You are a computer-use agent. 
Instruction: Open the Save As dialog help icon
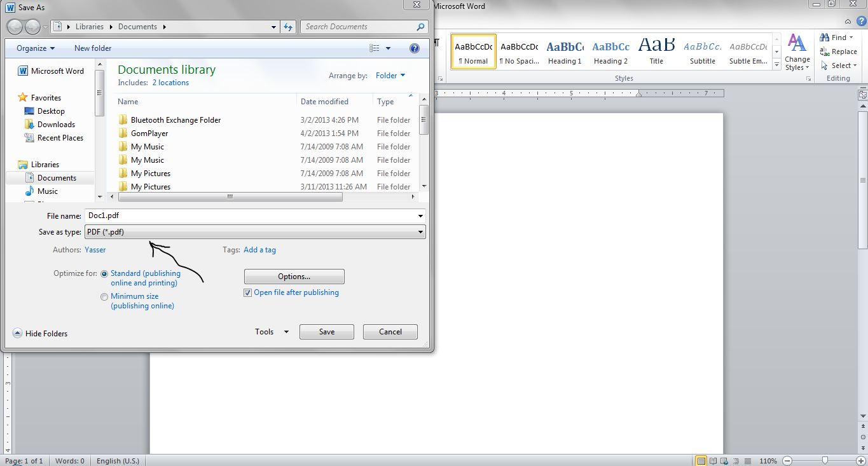coord(415,48)
